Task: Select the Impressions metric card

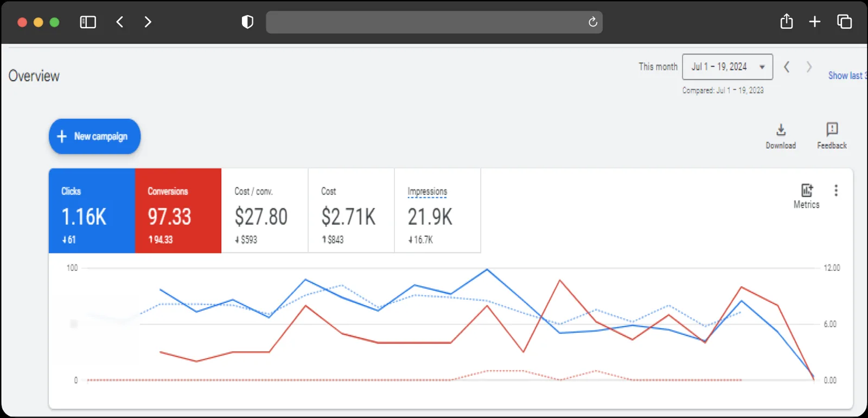Action: tap(437, 211)
